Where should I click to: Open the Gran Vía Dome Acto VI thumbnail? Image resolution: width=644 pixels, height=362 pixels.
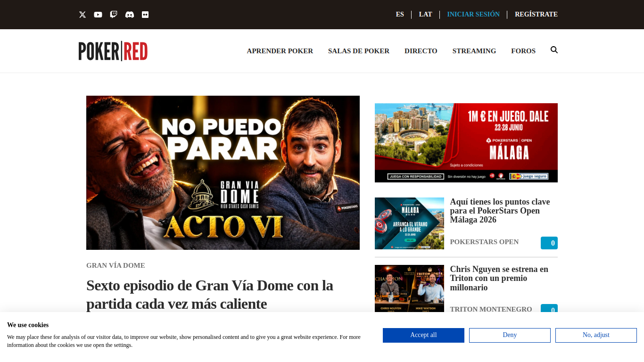223,173
